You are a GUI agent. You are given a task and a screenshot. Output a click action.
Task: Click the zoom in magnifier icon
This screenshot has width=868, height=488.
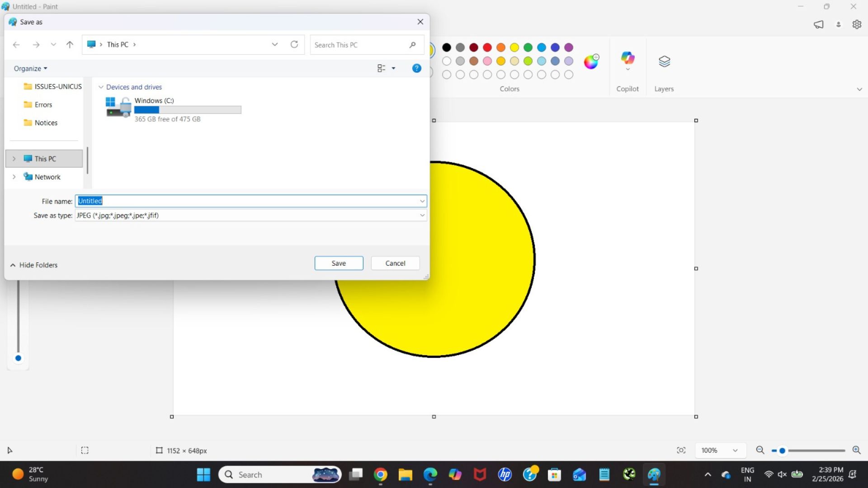857,450
